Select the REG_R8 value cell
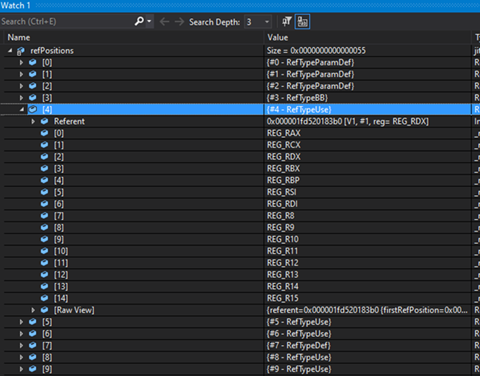Screen dimensions: 480x376 tap(281, 216)
